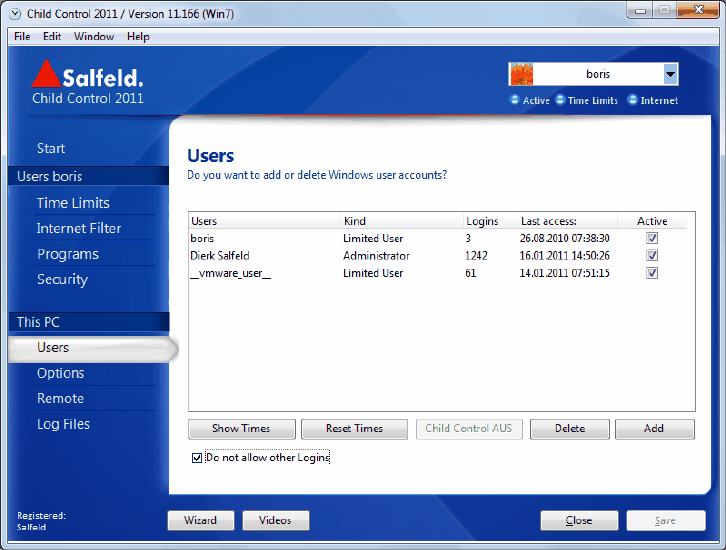Click the Users boris sidebar header
This screenshot has width=726, height=550.
(x=89, y=176)
